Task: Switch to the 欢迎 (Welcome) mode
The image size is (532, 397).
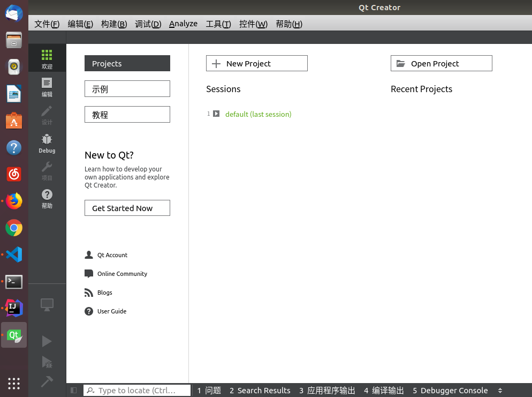Action: (x=47, y=59)
